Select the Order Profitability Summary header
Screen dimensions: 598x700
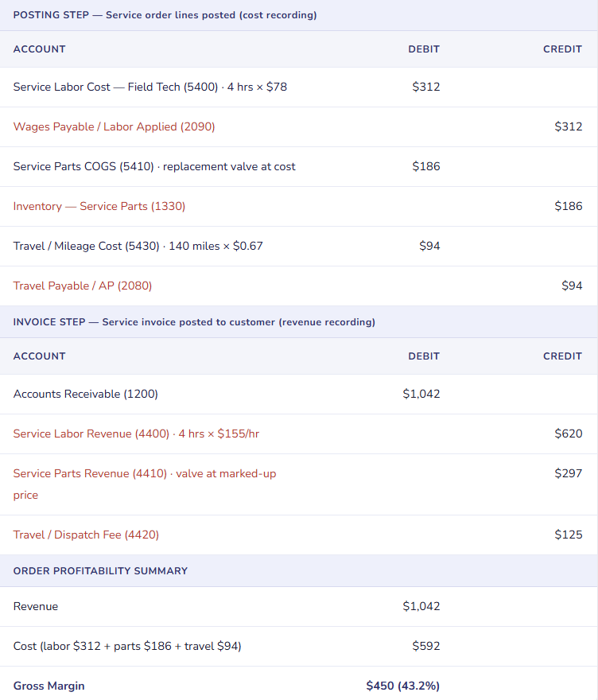(x=100, y=570)
